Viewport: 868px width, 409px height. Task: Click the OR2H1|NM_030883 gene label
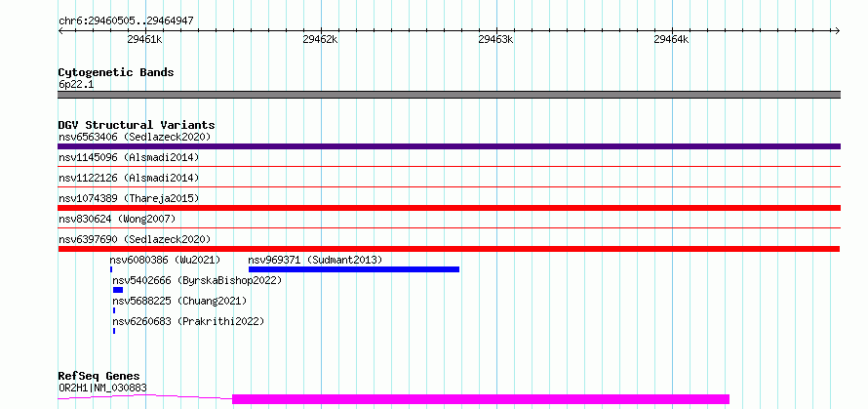tap(103, 388)
